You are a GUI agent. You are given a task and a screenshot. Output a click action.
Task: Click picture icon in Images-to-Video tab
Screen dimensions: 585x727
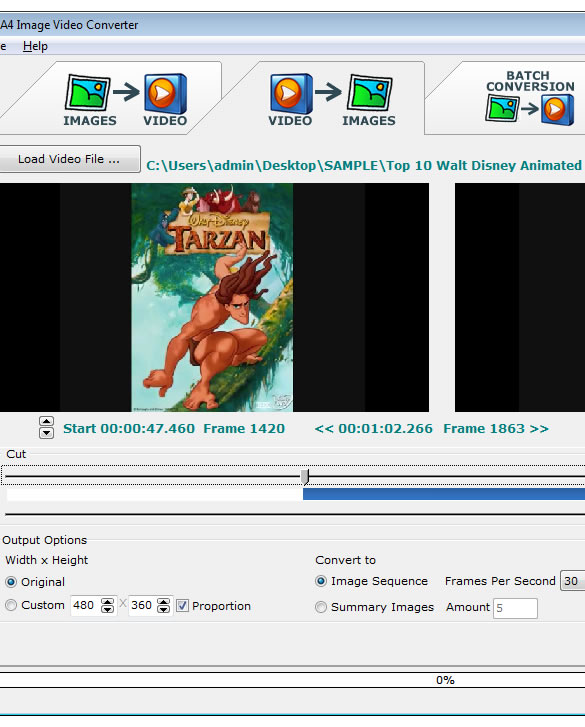88,93
